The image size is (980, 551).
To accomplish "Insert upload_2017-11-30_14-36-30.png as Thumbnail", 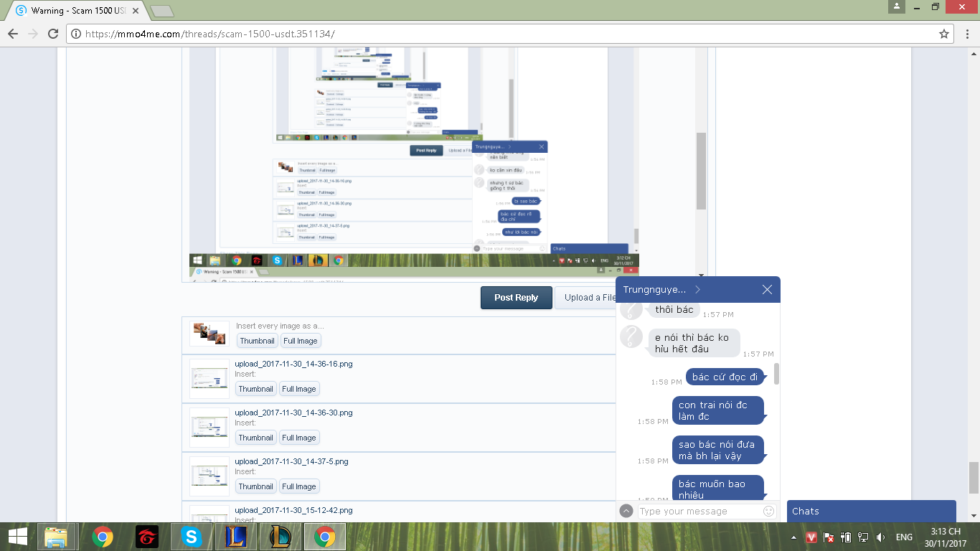I will [x=256, y=438].
